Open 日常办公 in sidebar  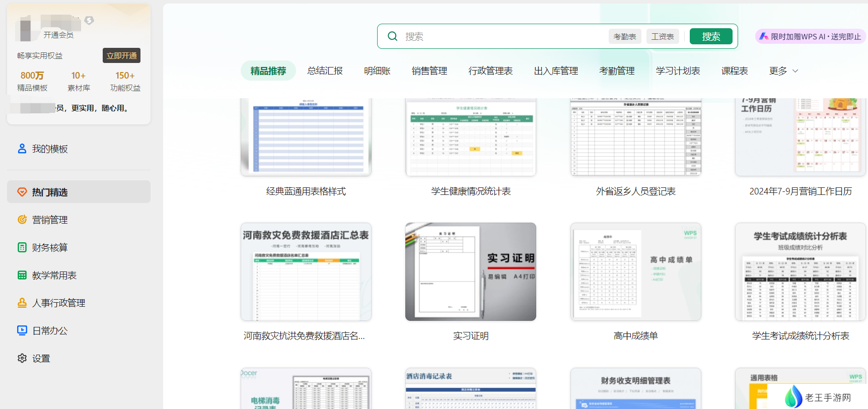[79, 330]
